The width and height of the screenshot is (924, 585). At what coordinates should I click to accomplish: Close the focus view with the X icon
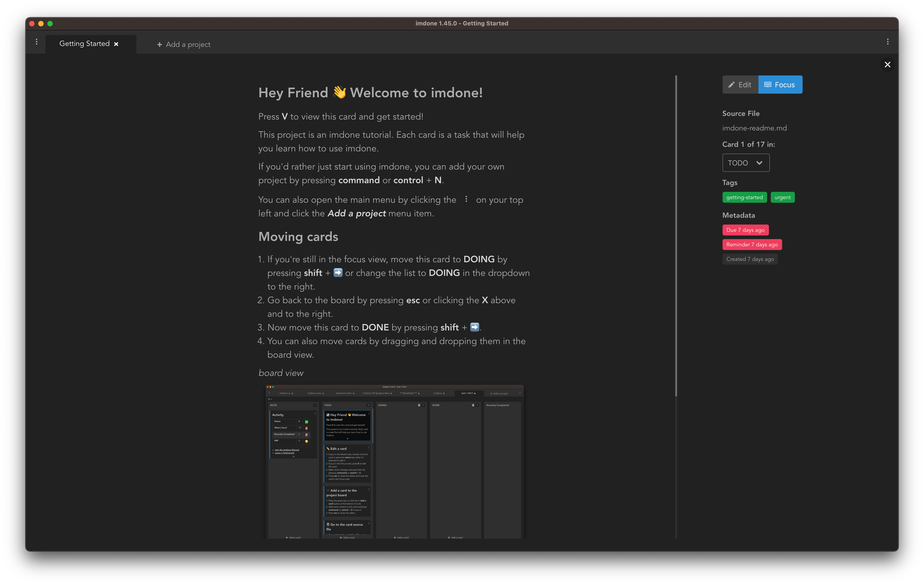888,65
